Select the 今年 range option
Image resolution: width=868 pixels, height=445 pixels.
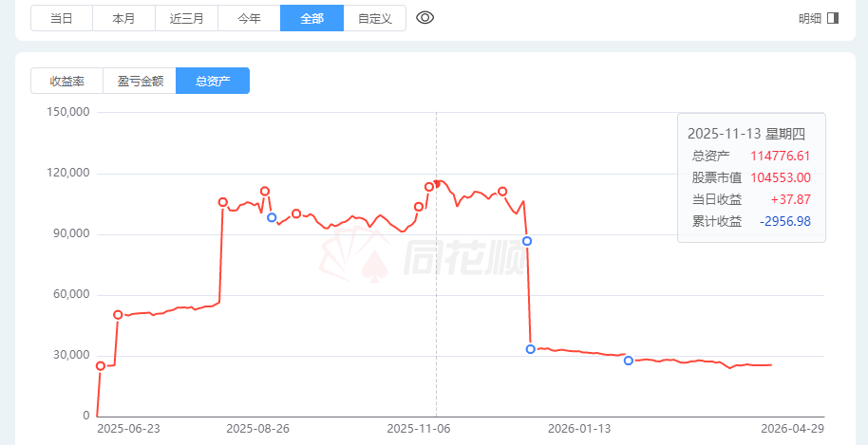click(x=249, y=18)
